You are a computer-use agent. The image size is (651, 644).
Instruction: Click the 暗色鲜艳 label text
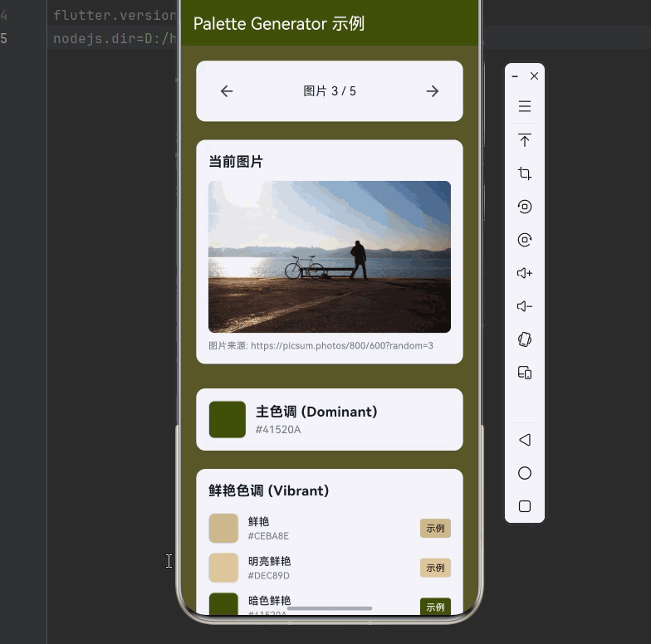[269, 601]
